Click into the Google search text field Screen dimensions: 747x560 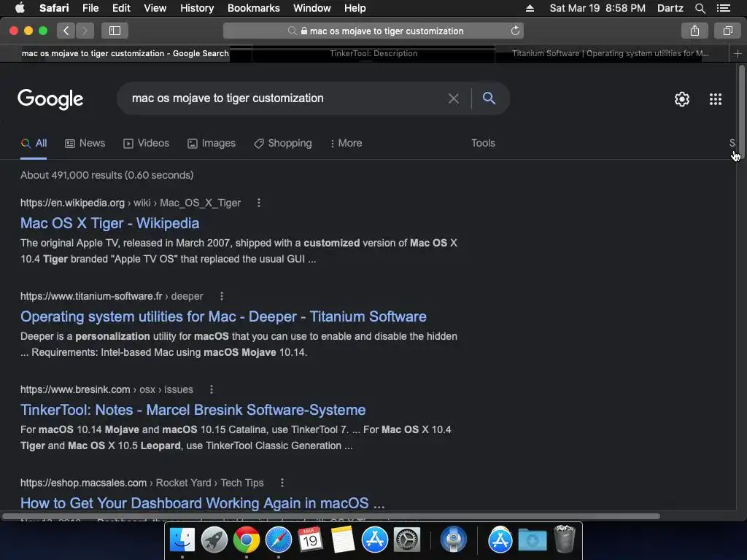click(286, 98)
